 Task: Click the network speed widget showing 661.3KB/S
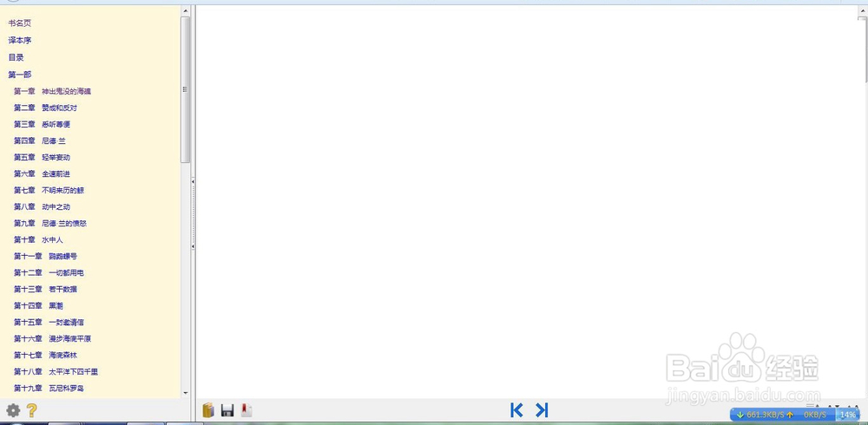pos(794,415)
